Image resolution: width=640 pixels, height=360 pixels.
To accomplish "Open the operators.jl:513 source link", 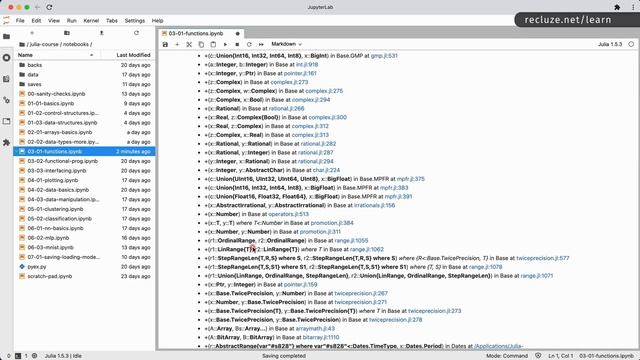I will [x=289, y=214].
